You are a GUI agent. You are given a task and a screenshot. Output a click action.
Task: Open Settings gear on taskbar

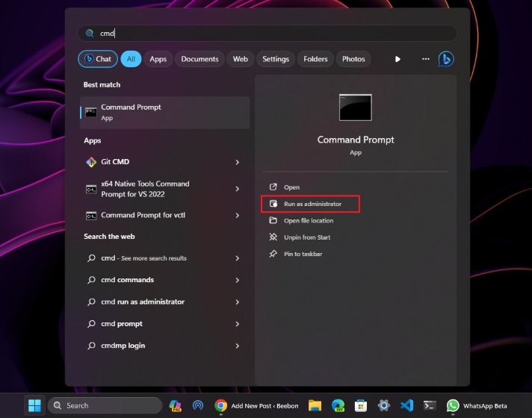384,405
